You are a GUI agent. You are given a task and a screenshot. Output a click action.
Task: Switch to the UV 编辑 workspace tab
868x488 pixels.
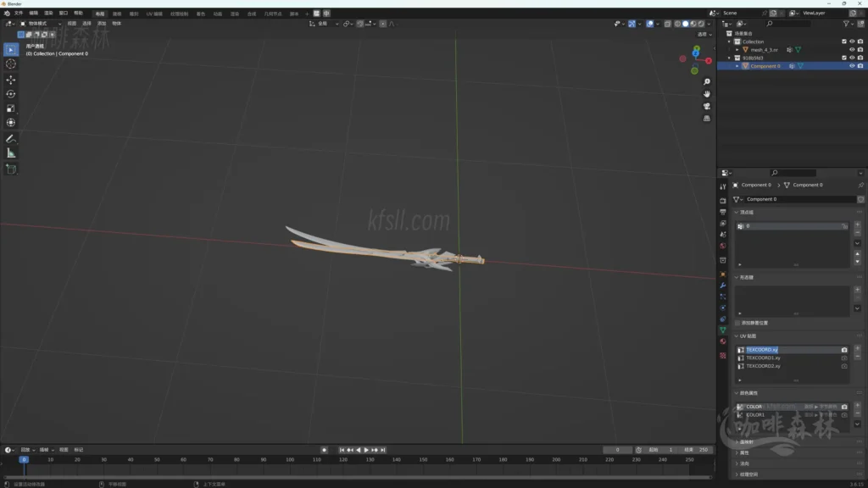(154, 14)
